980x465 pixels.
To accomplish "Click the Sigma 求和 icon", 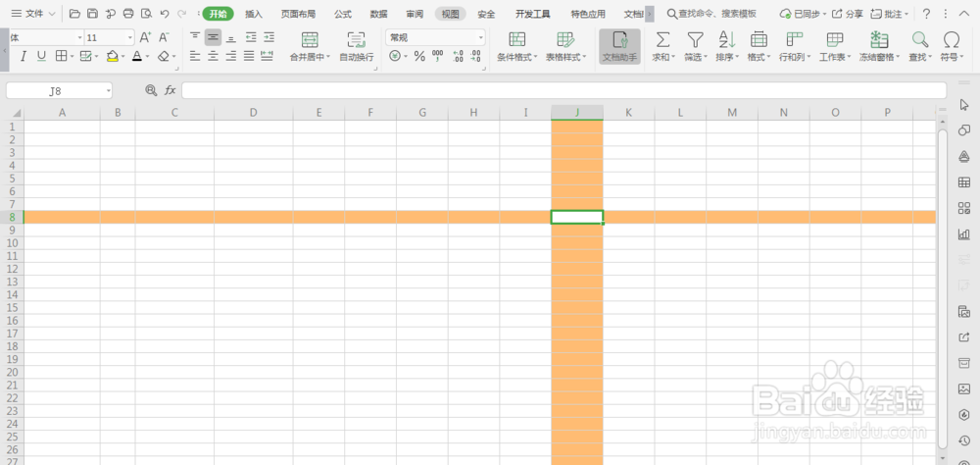I will point(662,40).
